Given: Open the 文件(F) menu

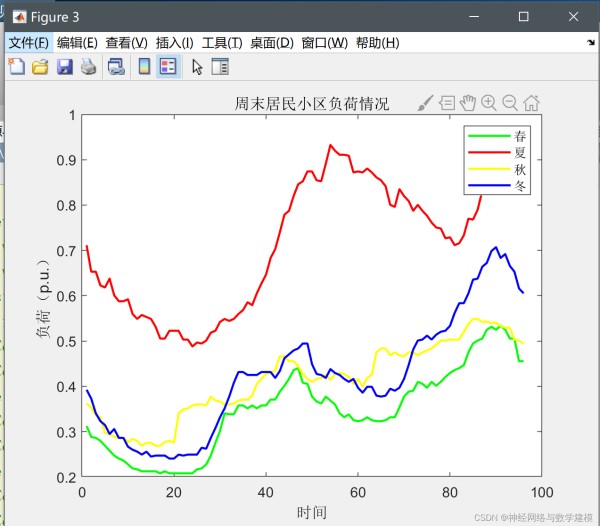Looking at the screenshot, I should [29, 42].
